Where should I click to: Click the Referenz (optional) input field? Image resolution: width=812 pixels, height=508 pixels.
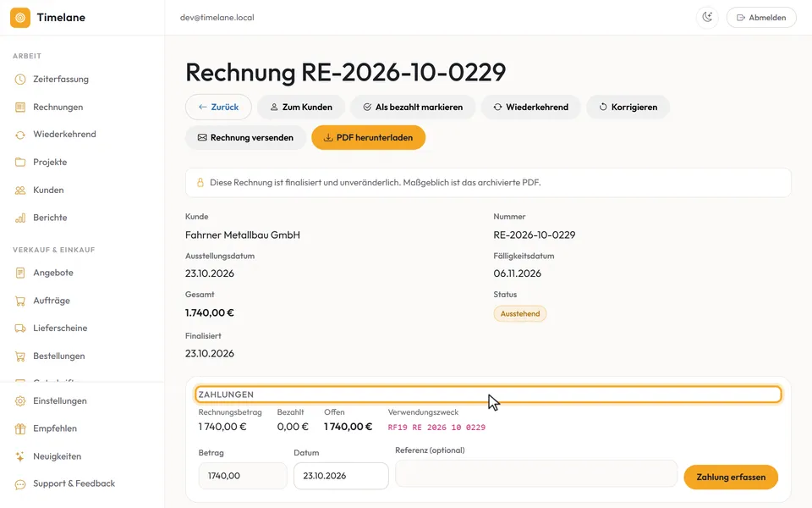pos(536,473)
